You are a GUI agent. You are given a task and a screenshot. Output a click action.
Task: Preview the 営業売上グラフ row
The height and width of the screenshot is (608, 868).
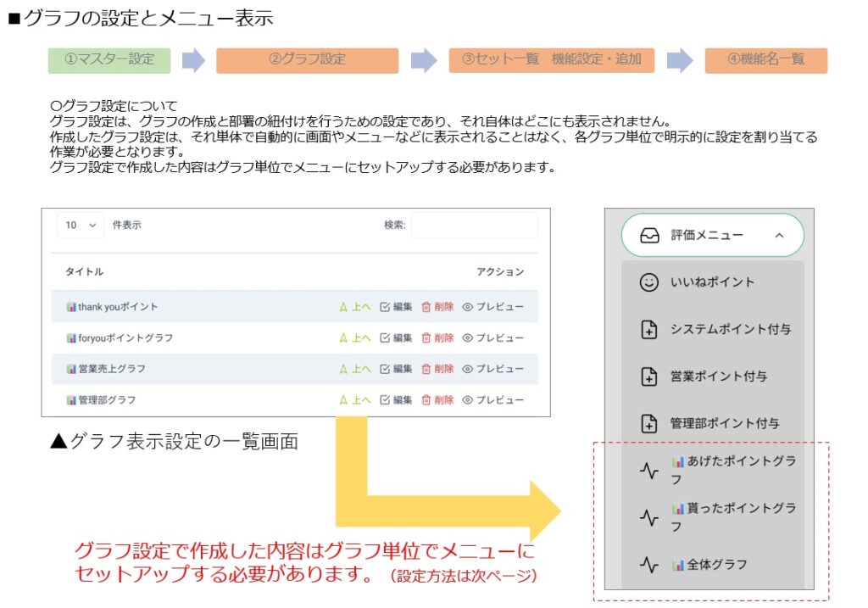click(493, 369)
